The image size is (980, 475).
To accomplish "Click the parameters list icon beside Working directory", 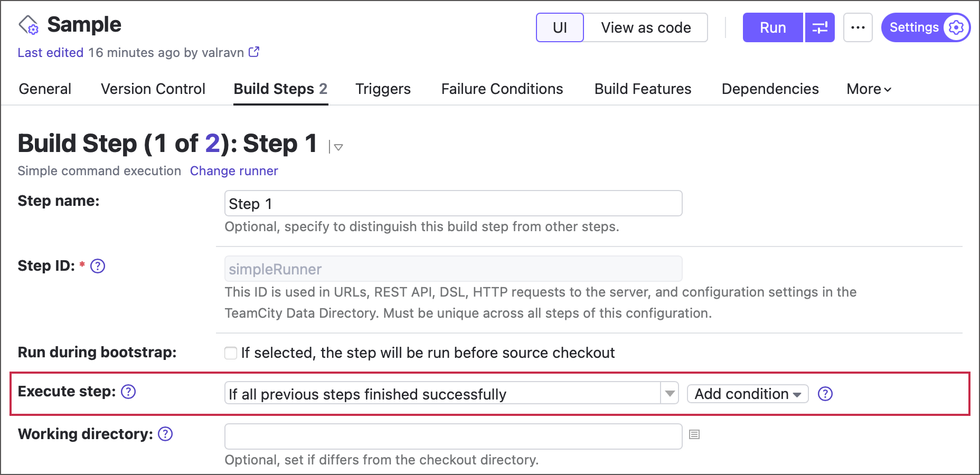I will click(x=694, y=435).
